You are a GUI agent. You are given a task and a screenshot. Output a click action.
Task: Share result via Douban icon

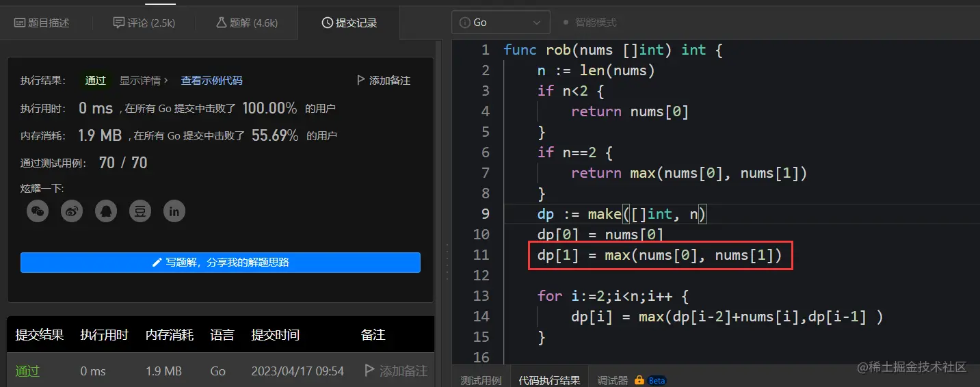140,211
